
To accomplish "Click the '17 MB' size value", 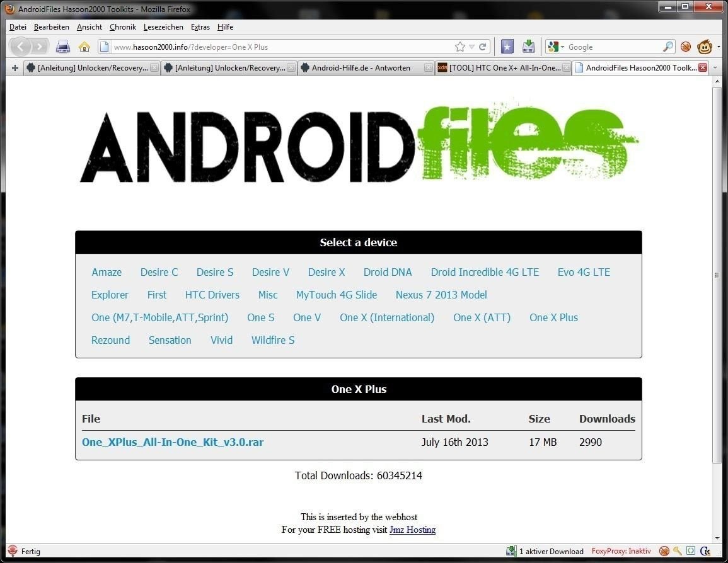I will (x=543, y=442).
